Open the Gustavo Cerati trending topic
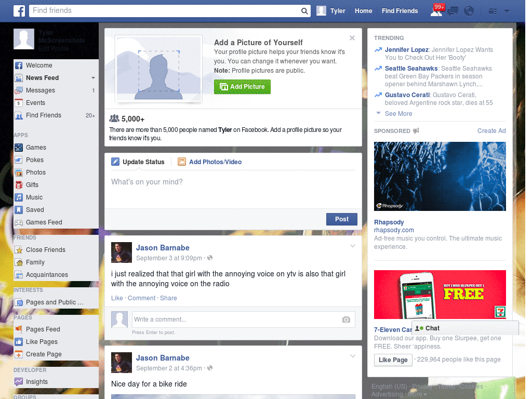Image resolution: width=532 pixels, height=399 pixels. (407, 95)
